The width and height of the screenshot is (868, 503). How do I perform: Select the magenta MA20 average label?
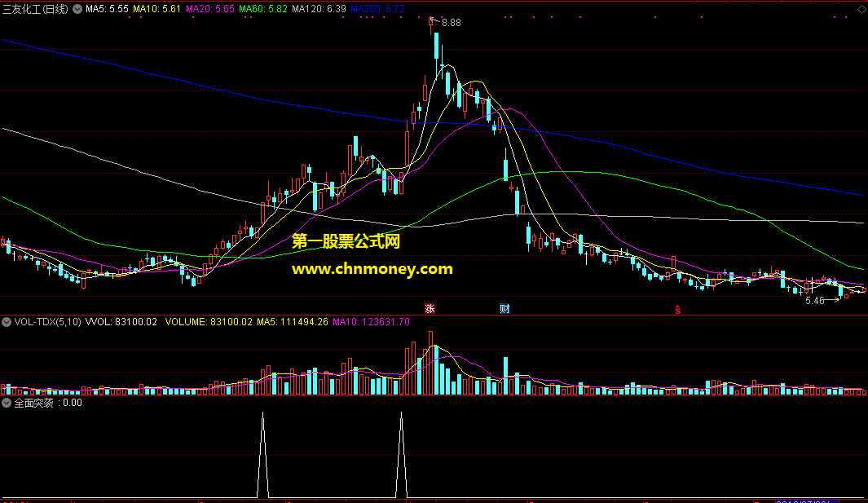point(209,9)
